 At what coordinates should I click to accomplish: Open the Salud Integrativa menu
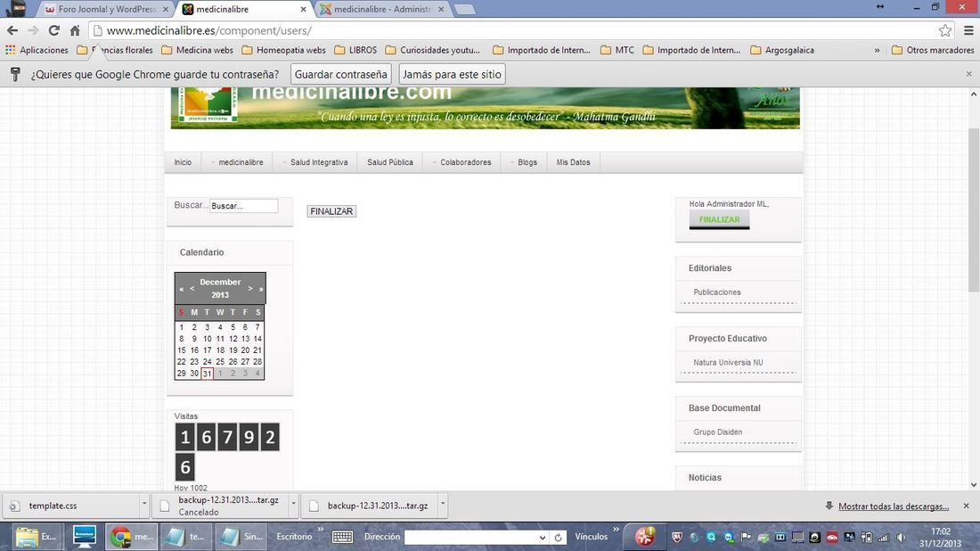point(314,162)
